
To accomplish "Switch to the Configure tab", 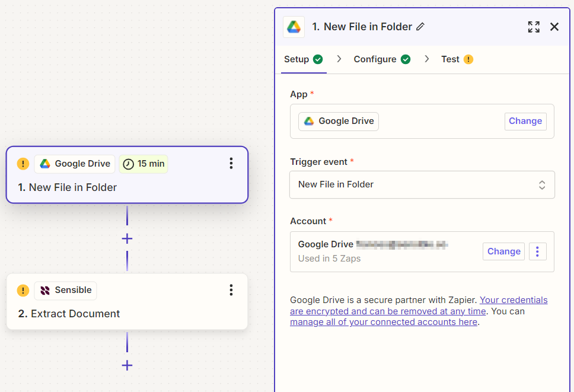I will click(x=382, y=59).
